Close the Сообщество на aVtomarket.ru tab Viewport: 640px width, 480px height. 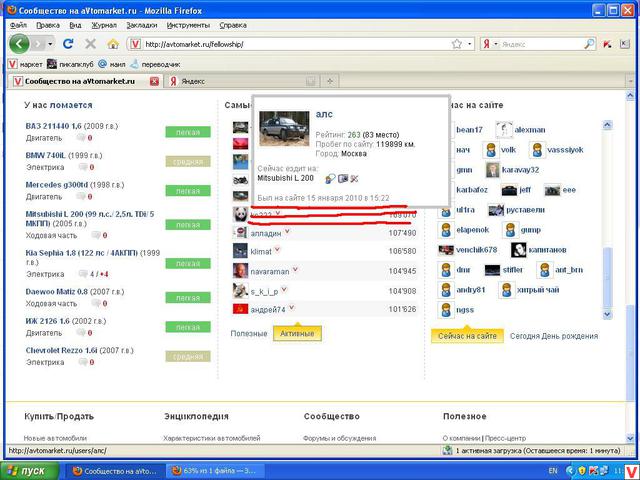154,81
